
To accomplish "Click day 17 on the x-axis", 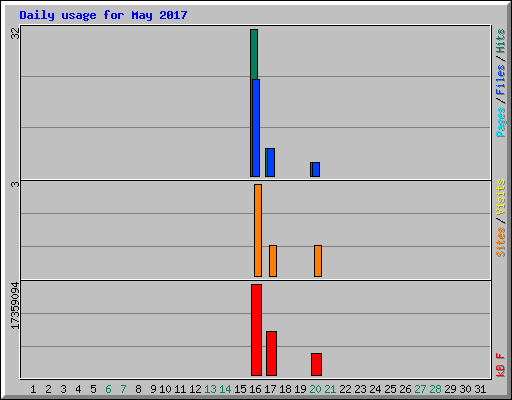I will click(270, 389).
